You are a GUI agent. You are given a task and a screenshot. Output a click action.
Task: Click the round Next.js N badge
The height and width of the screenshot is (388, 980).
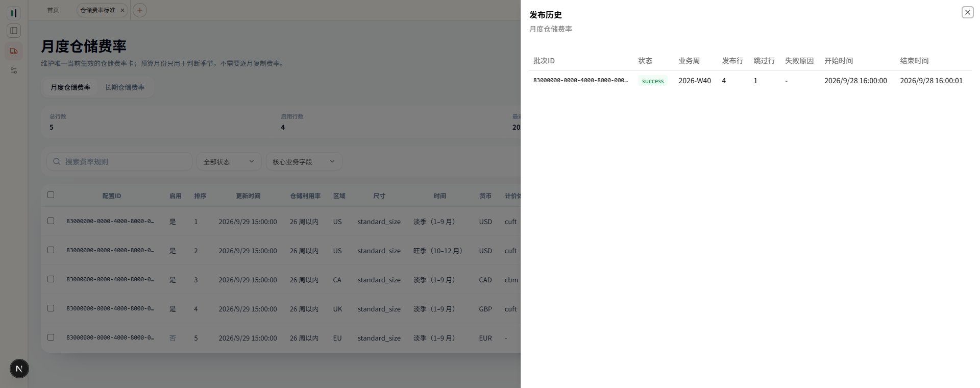click(19, 369)
